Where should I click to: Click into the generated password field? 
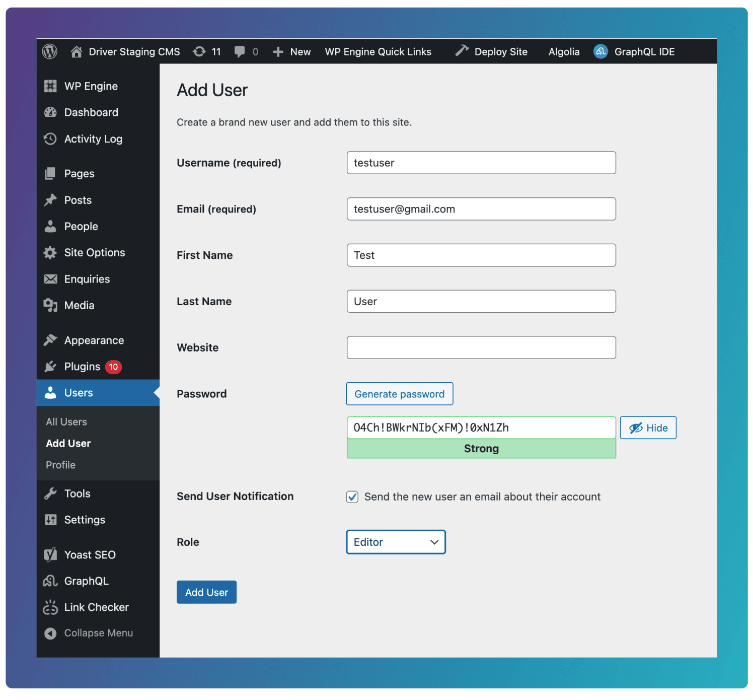[x=481, y=428]
